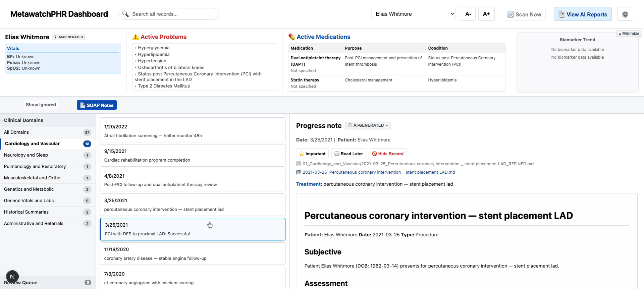
Task: Click the round N avatar badge
Action: coord(12,277)
